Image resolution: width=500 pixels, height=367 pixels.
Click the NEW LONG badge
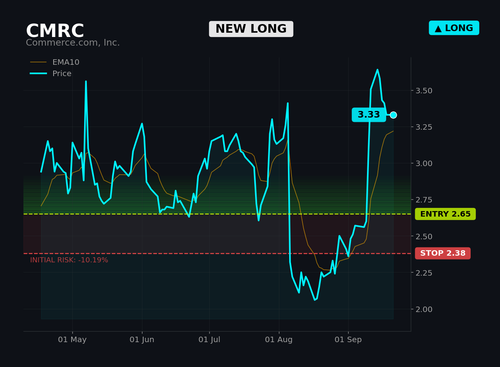point(251,29)
